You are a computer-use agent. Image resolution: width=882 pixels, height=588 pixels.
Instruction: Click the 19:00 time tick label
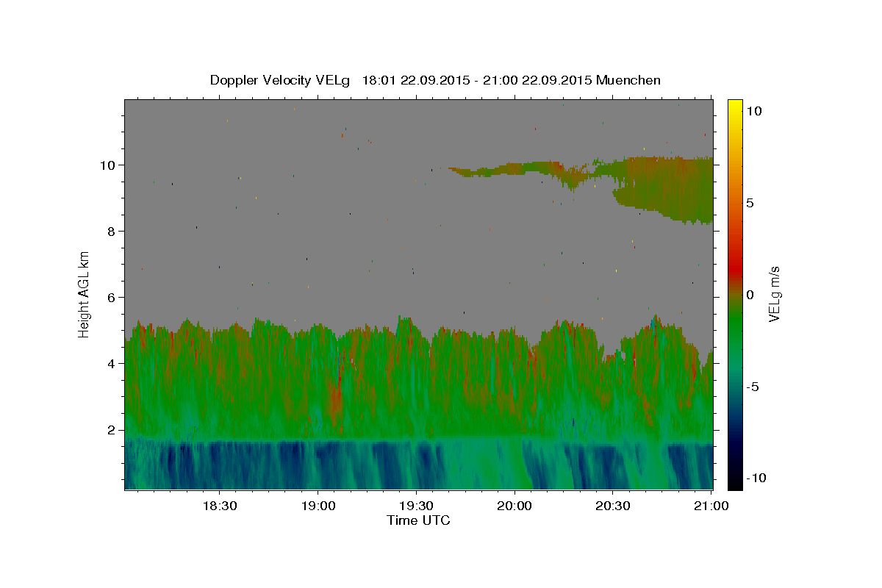[x=318, y=506]
